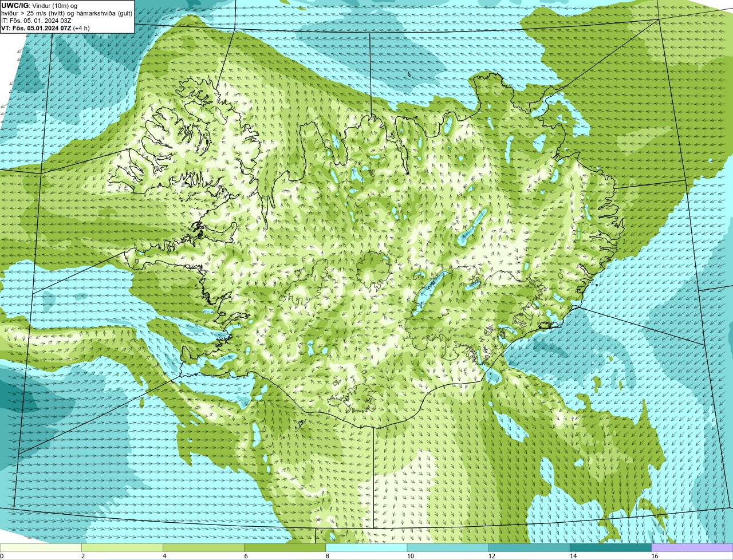Click the 'UWC/IG: Vindur (10m) og' title line
Screen dimensions: 733x560
pyautogui.click(x=39, y=5)
